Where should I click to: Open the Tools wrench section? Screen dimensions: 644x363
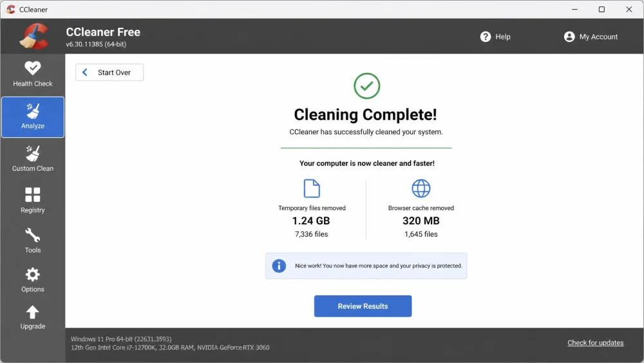[x=32, y=241]
